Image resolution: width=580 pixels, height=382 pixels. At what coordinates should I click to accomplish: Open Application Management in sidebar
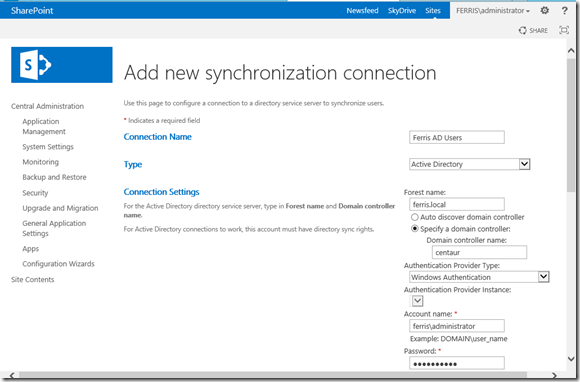click(44, 126)
